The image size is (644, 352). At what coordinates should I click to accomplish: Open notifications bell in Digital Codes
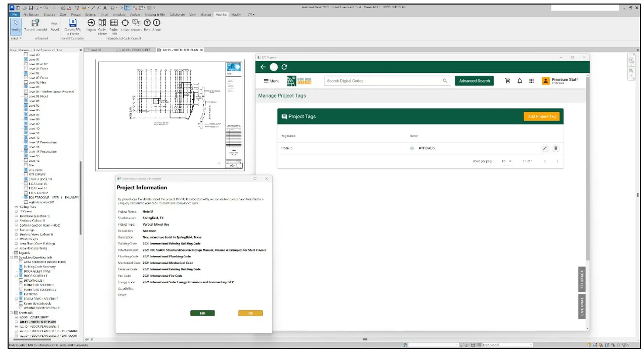click(520, 81)
